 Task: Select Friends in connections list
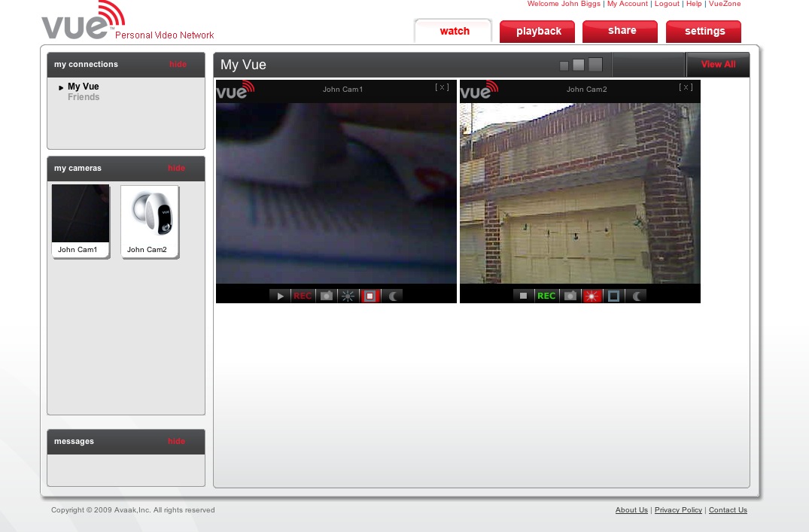[84, 97]
